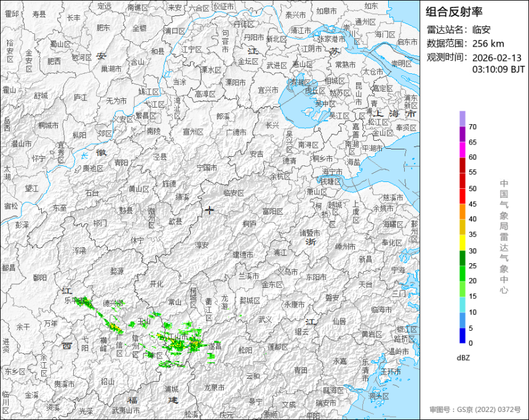Click the 贵溪市 map label
Image resolution: width=529 pixels, height=420 pixels.
point(65,384)
